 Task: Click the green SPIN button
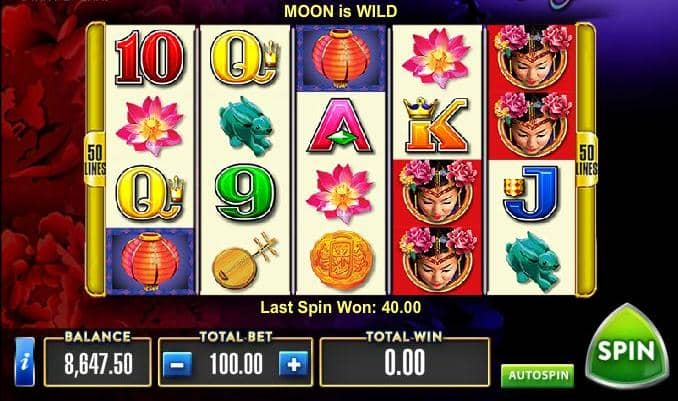point(627,346)
